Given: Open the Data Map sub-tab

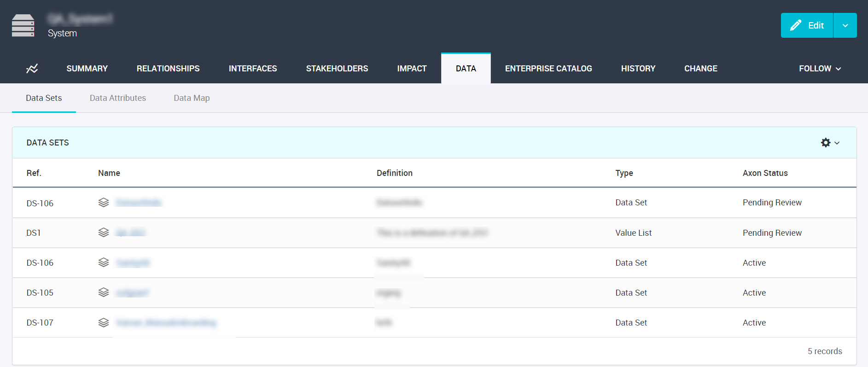Looking at the screenshot, I should pyautogui.click(x=192, y=98).
